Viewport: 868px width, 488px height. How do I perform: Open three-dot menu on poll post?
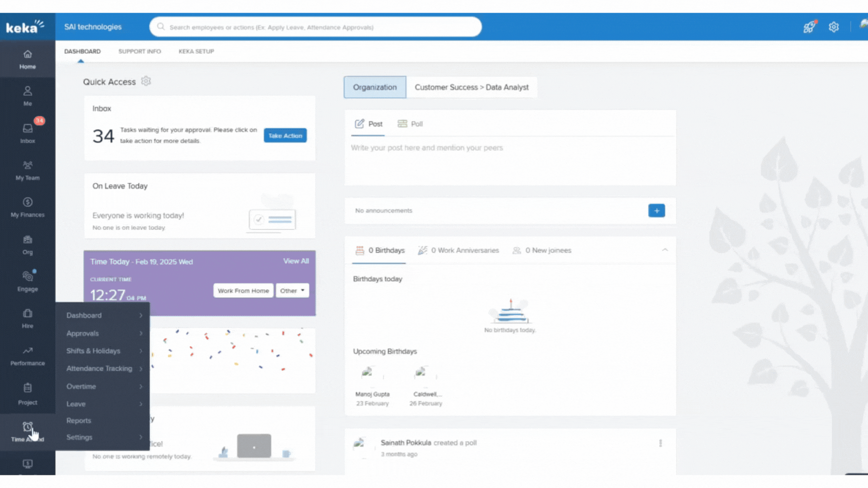[x=660, y=443]
